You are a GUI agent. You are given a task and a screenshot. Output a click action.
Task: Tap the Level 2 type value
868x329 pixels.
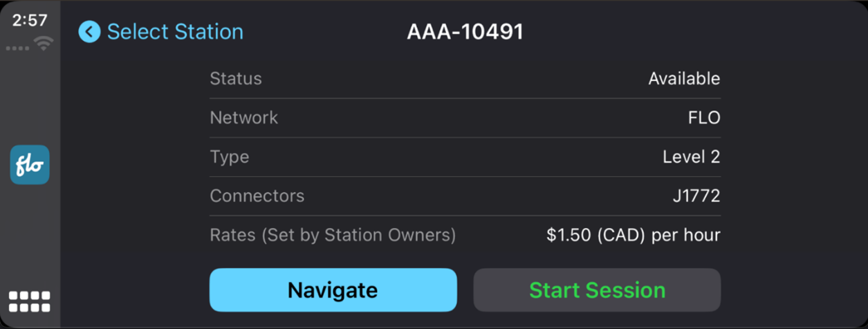click(691, 157)
